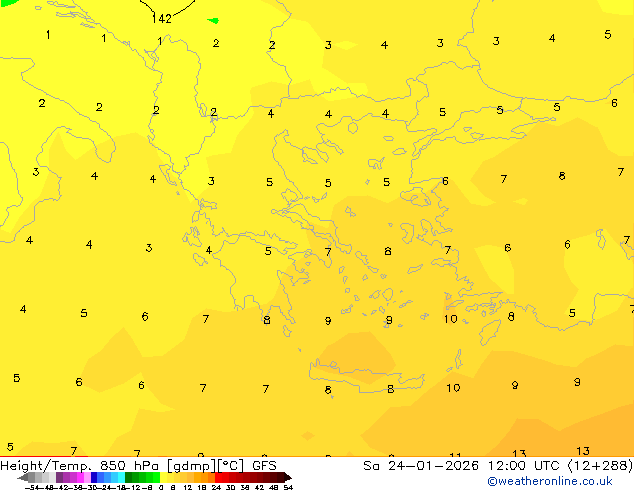Click the dark maroon right arrow of color scale

288,477
